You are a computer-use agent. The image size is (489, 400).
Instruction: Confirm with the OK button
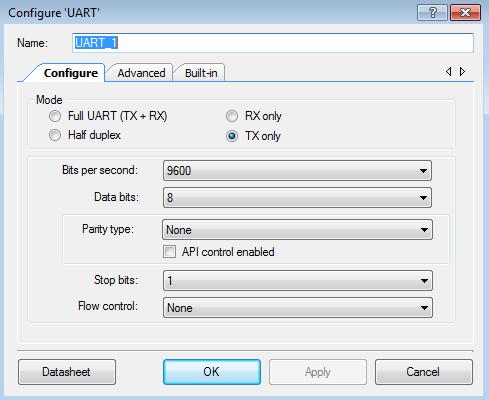(212, 372)
